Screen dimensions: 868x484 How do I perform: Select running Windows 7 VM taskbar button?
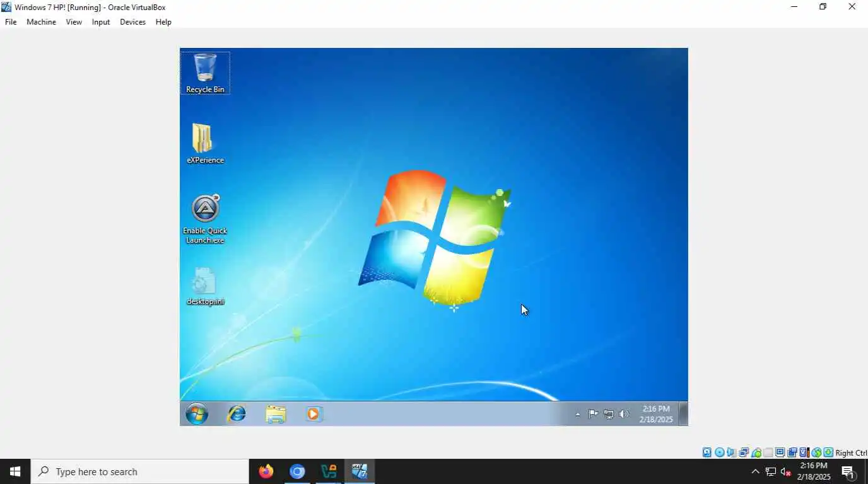[360, 471]
